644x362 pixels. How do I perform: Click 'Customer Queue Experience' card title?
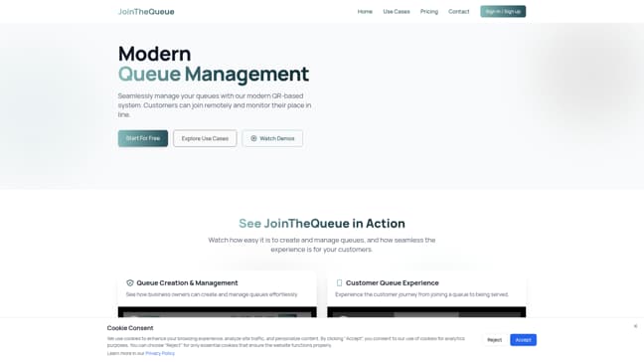(393, 282)
